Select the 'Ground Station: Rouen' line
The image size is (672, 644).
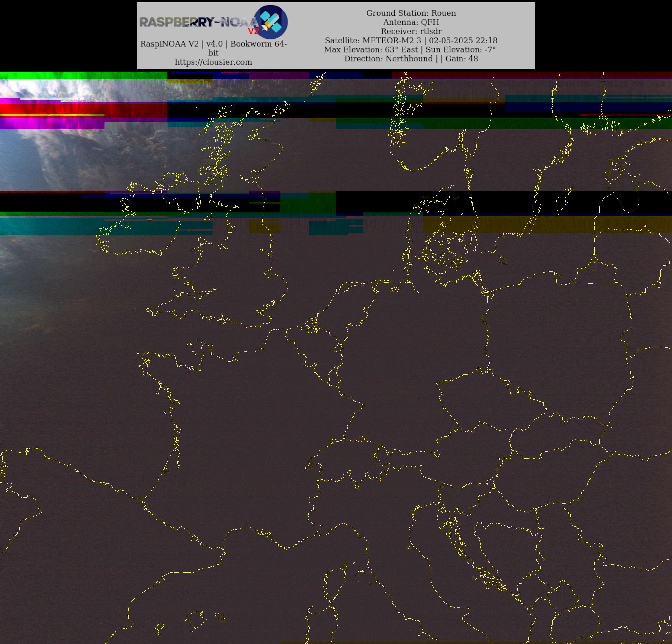[411, 13]
